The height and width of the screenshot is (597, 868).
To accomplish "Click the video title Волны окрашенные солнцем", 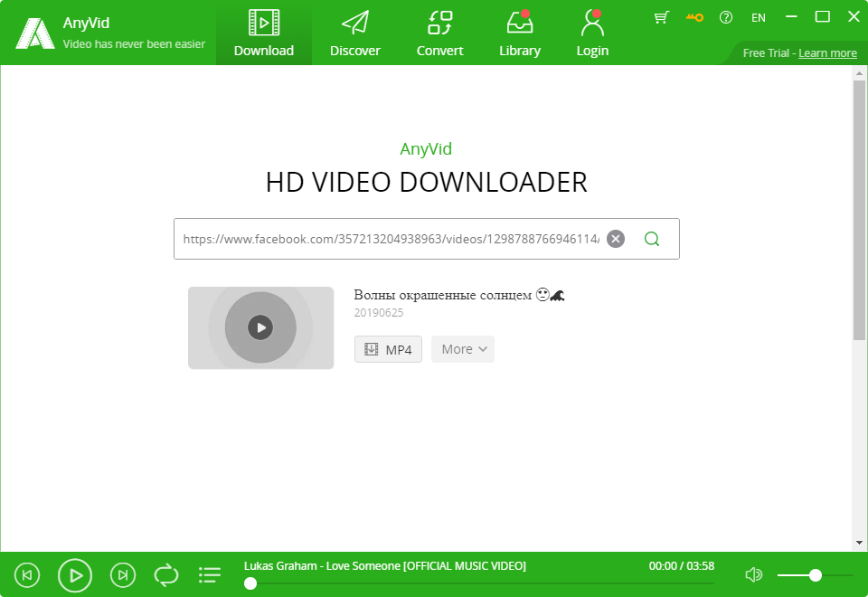I will (459, 295).
